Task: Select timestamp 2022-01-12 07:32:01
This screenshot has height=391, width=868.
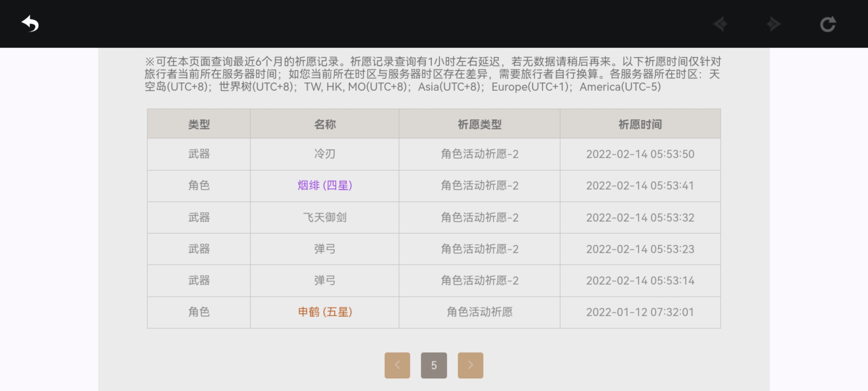Action: click(x=640, y=312)
